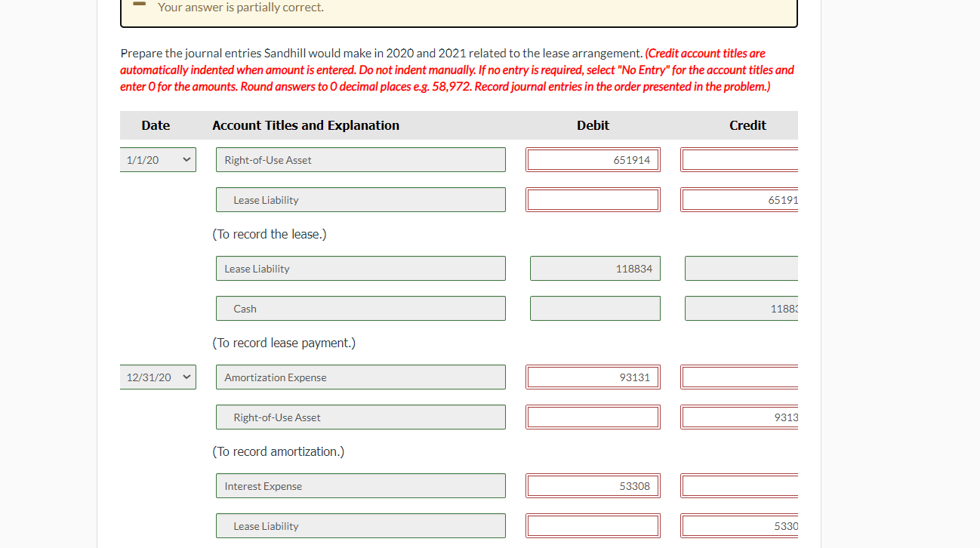980x548 pixels.
Task: Select the Cash account title field
Action: tap(360, 308)
